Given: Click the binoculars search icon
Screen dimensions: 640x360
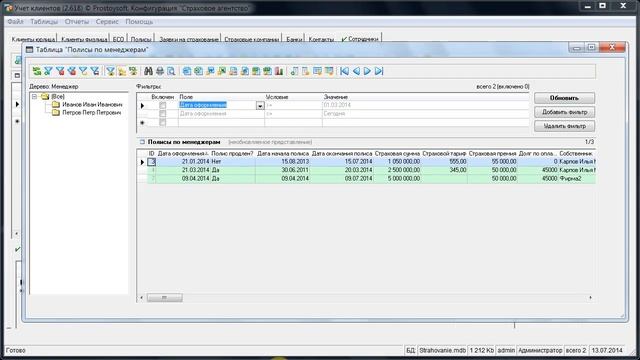Looking at the screenshot, I should pyautogui.click(x=148, y=71).
